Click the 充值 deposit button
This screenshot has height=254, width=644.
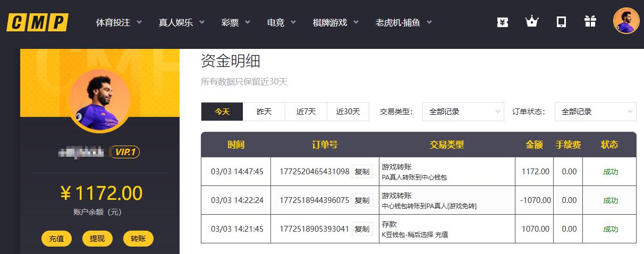point(56,239)
